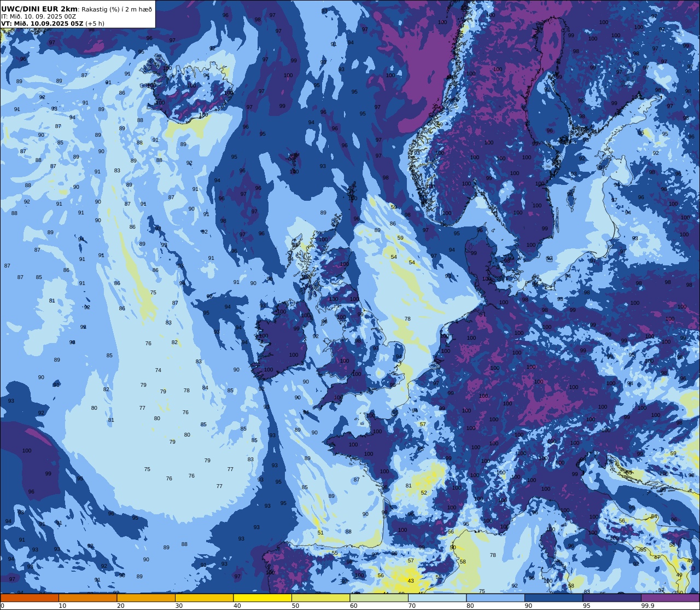Select the bright yellow 40–50 legend swatch
Image resolution: width=700 pixels, height=610 pixels.
(x=262, y=597)
